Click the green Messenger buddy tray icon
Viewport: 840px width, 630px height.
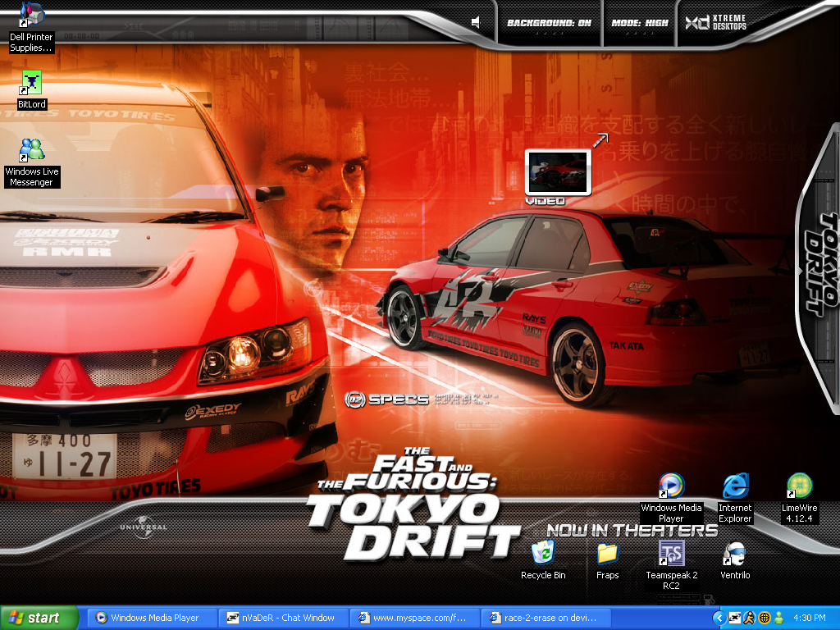(779, 618)
